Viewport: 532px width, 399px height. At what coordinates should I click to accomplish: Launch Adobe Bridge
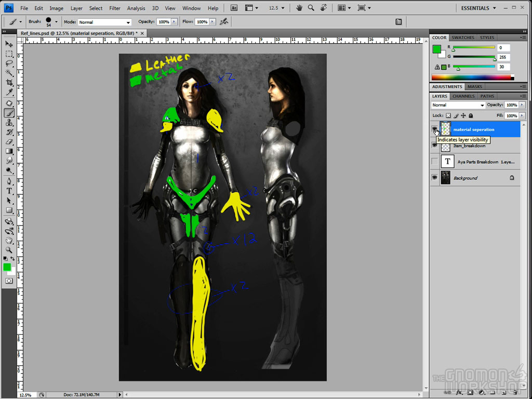[x=234, y=8]
